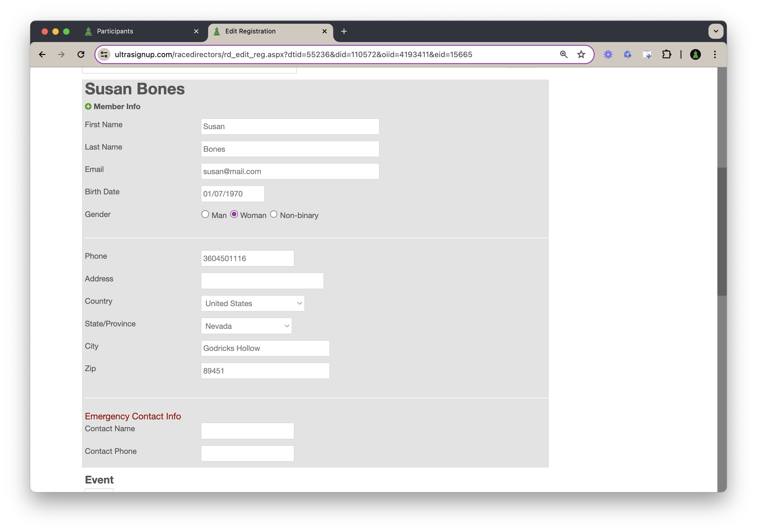
Task: Select the Woman gender radio button
Action: point(234,214)
